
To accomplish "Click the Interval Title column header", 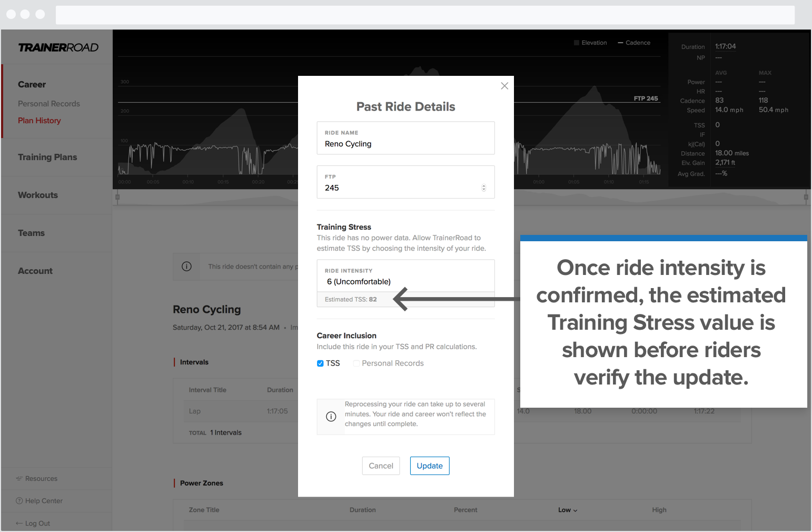I will coord(207,390).
